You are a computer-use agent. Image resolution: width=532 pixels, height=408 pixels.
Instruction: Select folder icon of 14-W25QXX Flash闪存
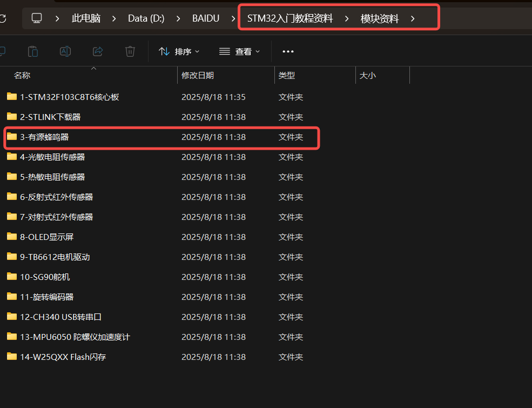12,357
